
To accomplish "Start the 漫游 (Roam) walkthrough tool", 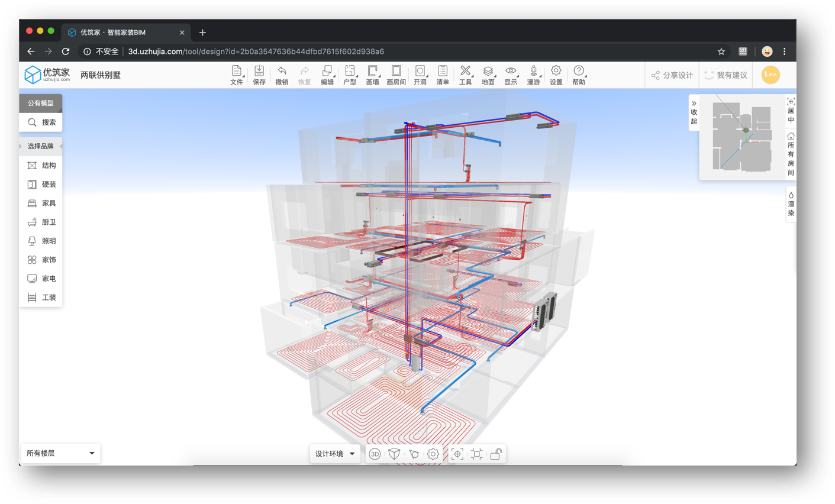I will (534, 75).
